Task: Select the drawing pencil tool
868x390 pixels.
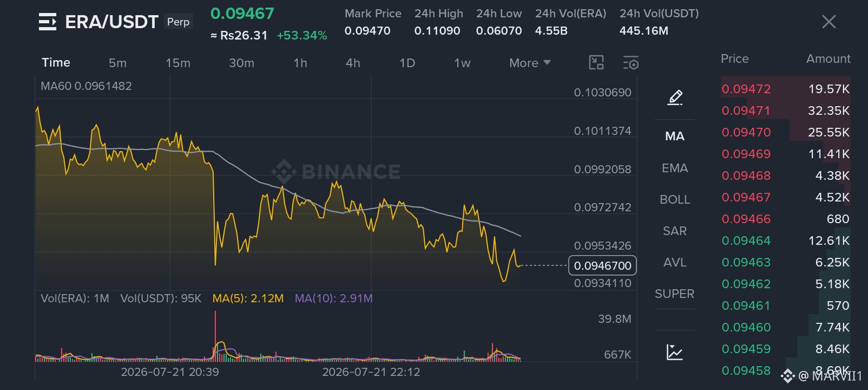Action: click(675, 97)
